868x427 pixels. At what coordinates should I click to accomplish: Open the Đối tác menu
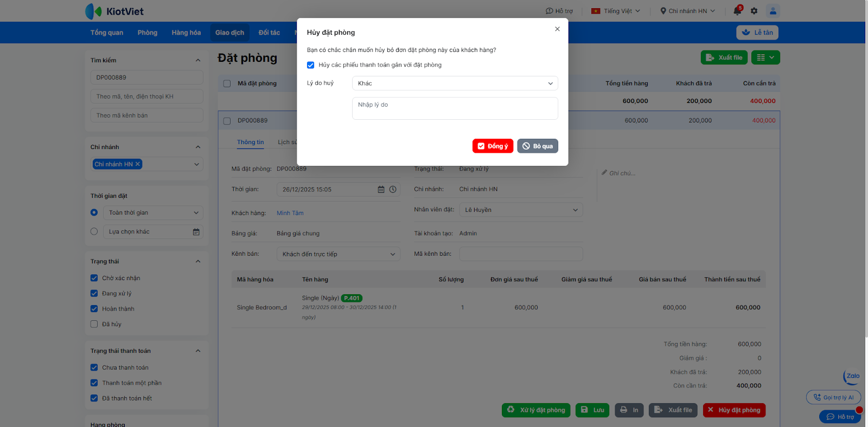click(x=269, y=33)
